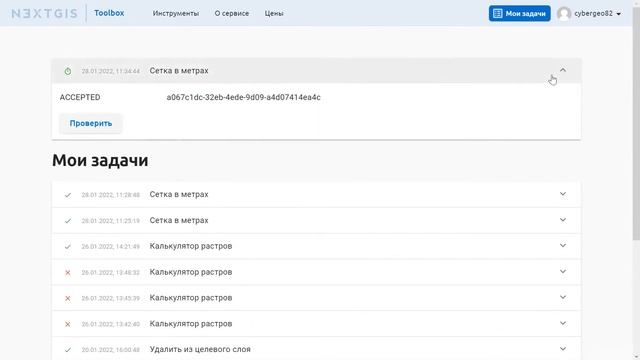Click the task ID a067c1dc-32eb-4ede-9d09-a4d07414ea4c
Screen dimensions: 640x360
(243, 98)
